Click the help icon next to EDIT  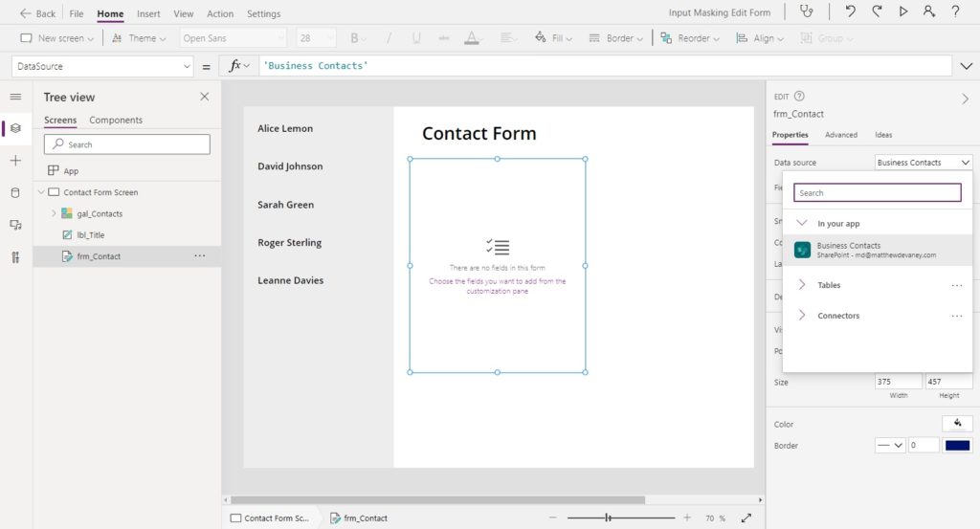799,97
